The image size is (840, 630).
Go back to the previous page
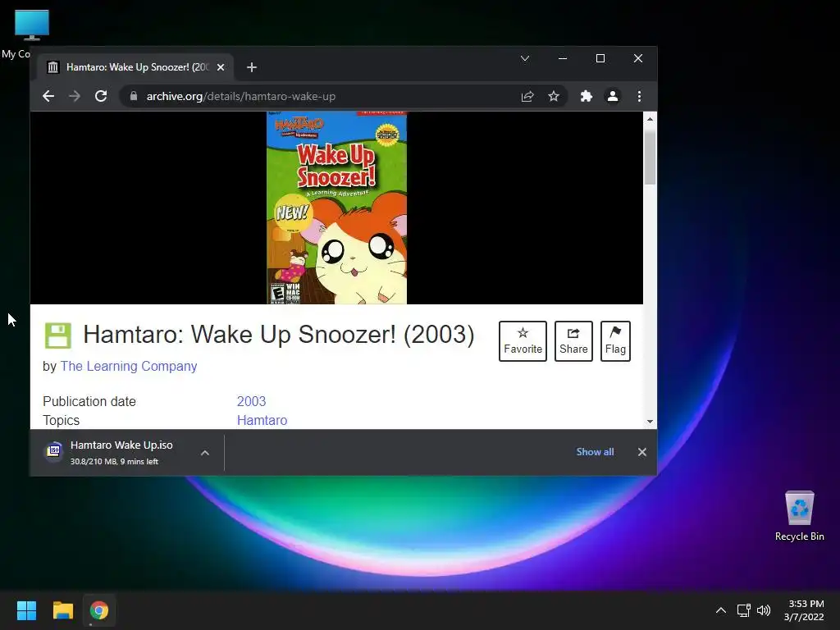48,97
